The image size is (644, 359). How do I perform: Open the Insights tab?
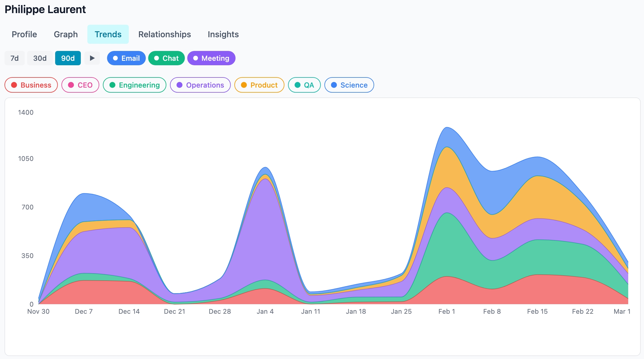pos(223,34)
